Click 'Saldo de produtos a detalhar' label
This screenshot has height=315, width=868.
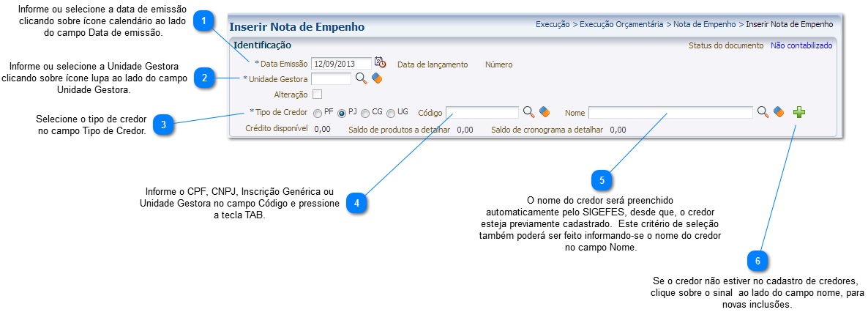tap(399, 130)
